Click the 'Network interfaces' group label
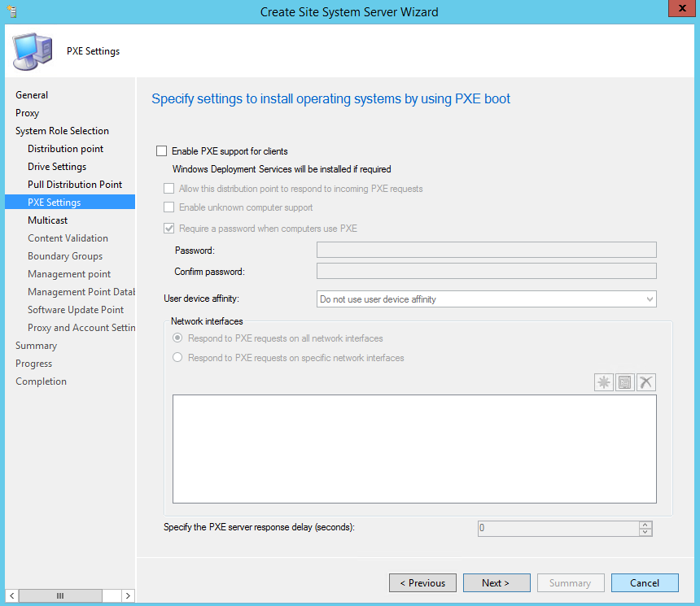Screen dimensions: 700x606 point(207,321)
